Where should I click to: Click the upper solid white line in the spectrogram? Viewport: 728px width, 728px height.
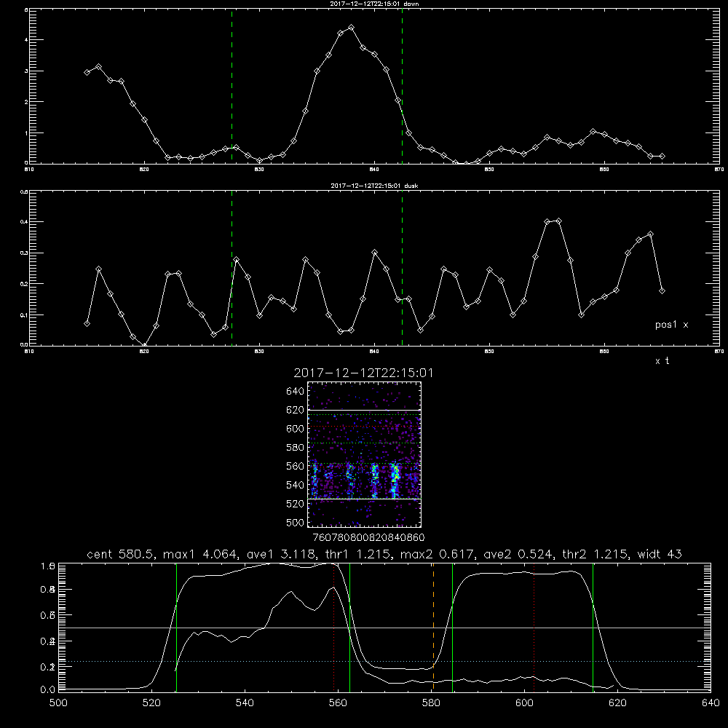click(364, 410)
